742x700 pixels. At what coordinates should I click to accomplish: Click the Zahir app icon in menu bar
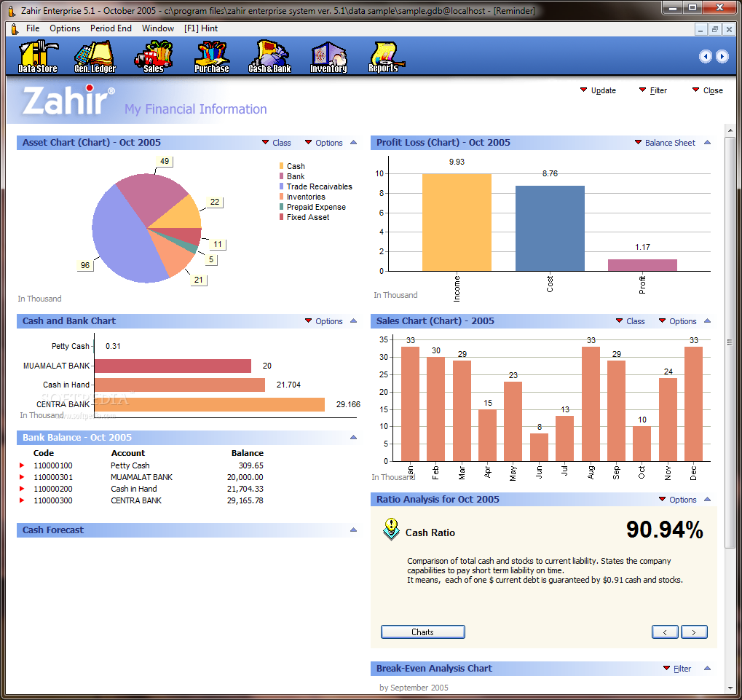(x=14, y=29)
